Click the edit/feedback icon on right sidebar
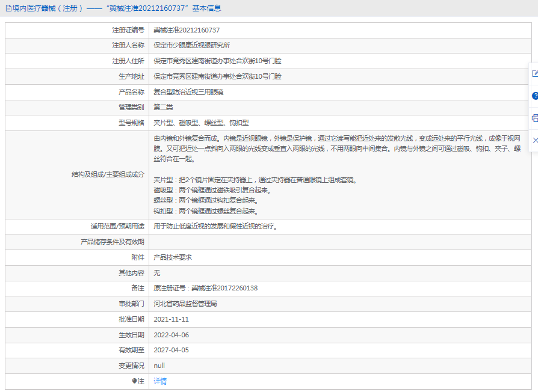Image resolution: width=538 pixels, height=392 pixels. point(534,73)
